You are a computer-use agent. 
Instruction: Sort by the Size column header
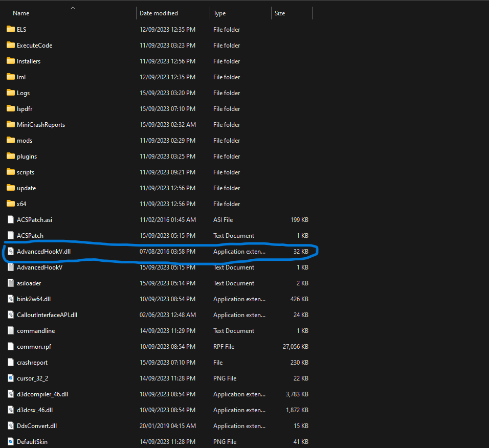pyautogui.click(x=280, y=13)
